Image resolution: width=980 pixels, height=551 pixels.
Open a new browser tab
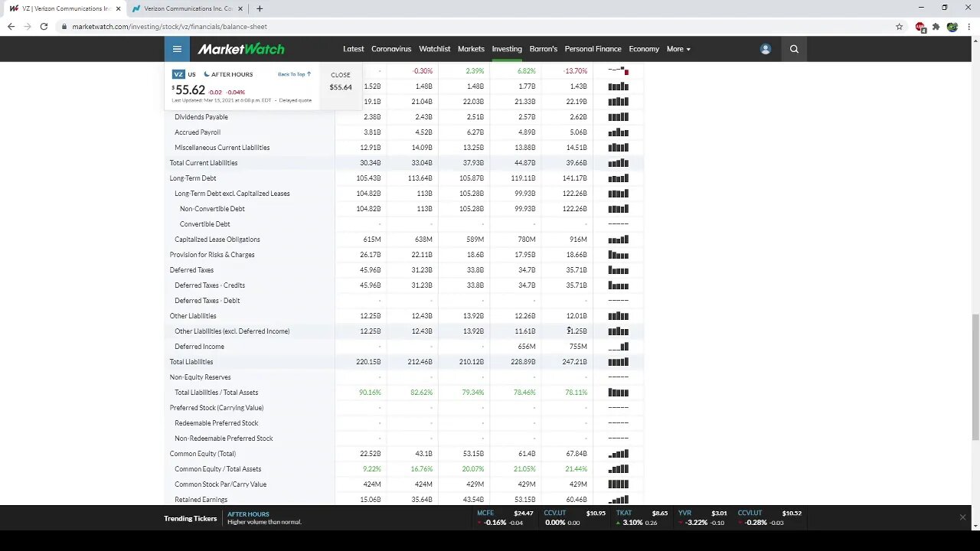tap(260, 8)
